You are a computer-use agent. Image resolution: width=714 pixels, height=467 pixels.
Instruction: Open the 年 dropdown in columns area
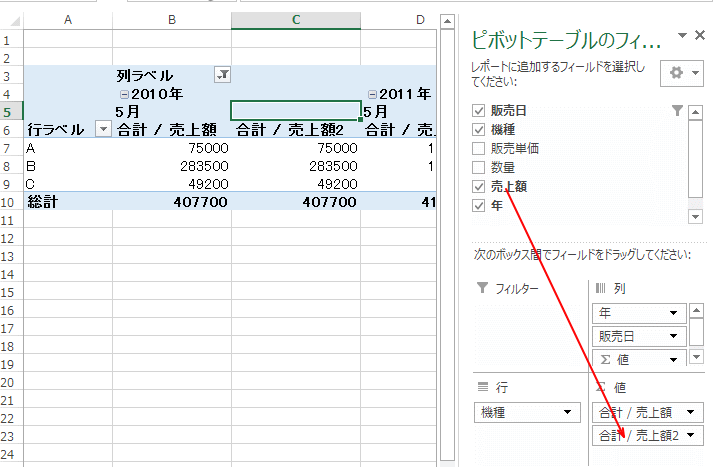(673, 313)
